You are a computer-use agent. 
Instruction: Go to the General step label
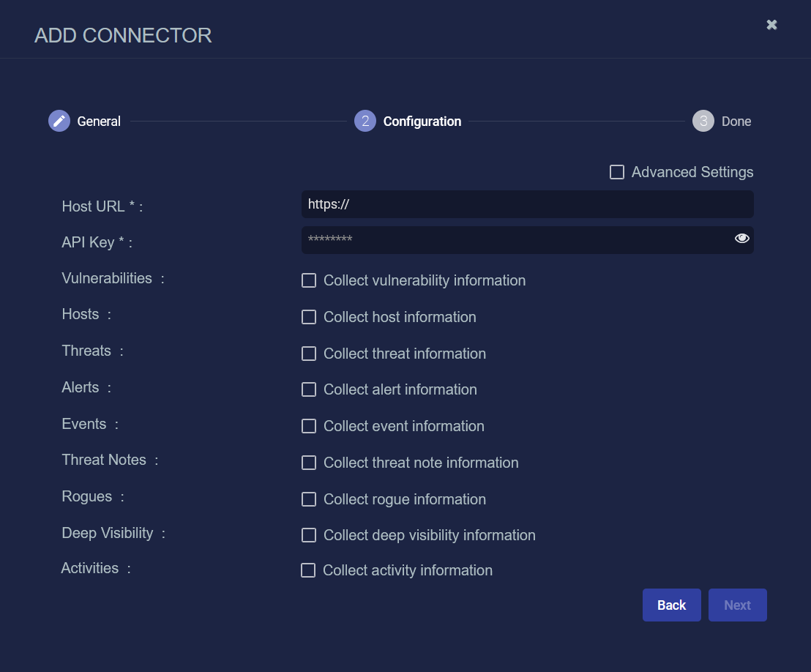99,122
